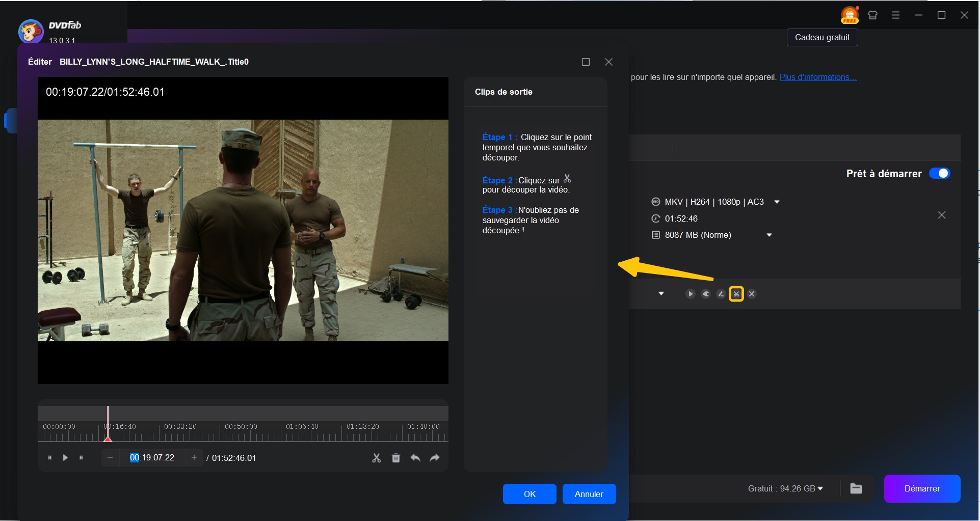Minimize the DVDFab main window
This screenshot has width=980, height=521.
point(918,15)
